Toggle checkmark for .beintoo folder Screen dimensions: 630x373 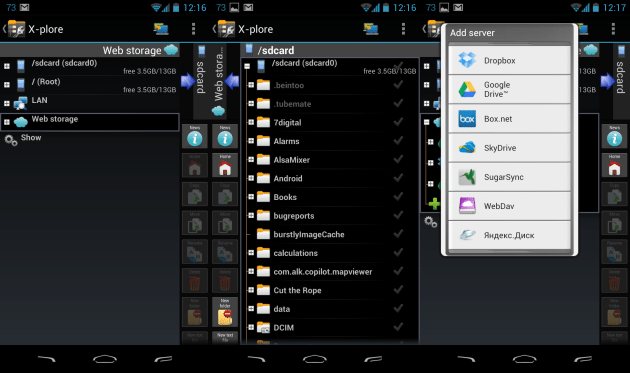pos(398,85)
